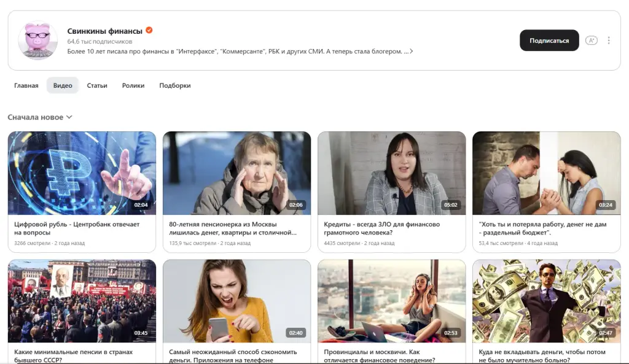This screenshot has width=629, height=364.
Task: Open the Подборки tab
Action: click(x=175, y=85)
